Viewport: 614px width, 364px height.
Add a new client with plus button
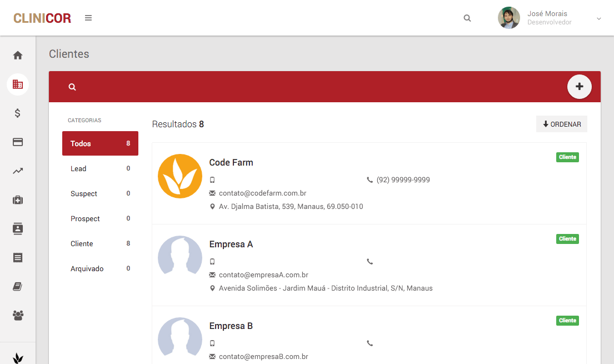579,87
